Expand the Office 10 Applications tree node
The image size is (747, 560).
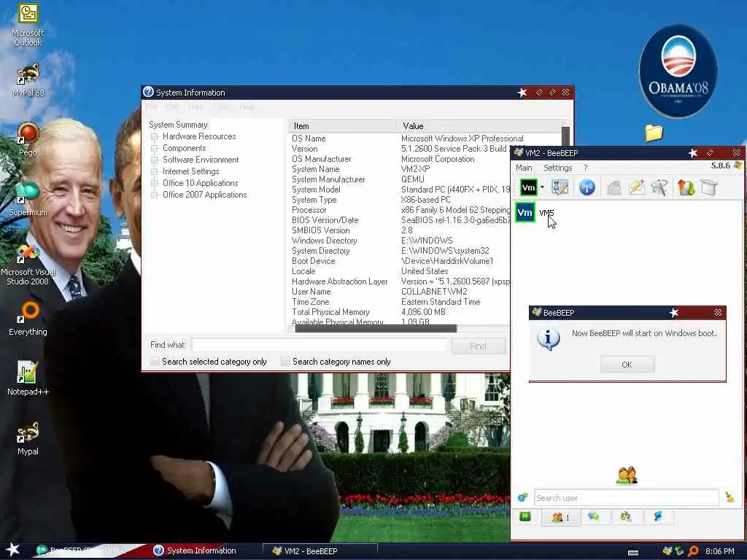coord(155,183)
